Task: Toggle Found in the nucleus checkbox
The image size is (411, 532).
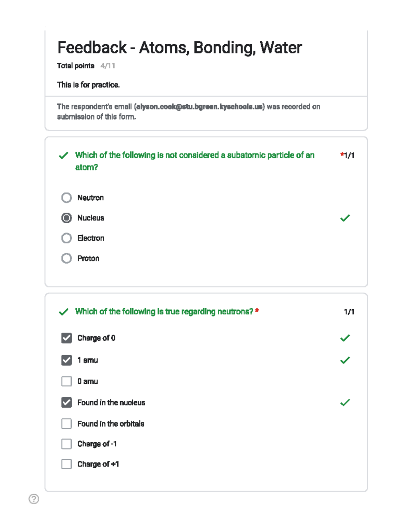Action: coord(66,403)
